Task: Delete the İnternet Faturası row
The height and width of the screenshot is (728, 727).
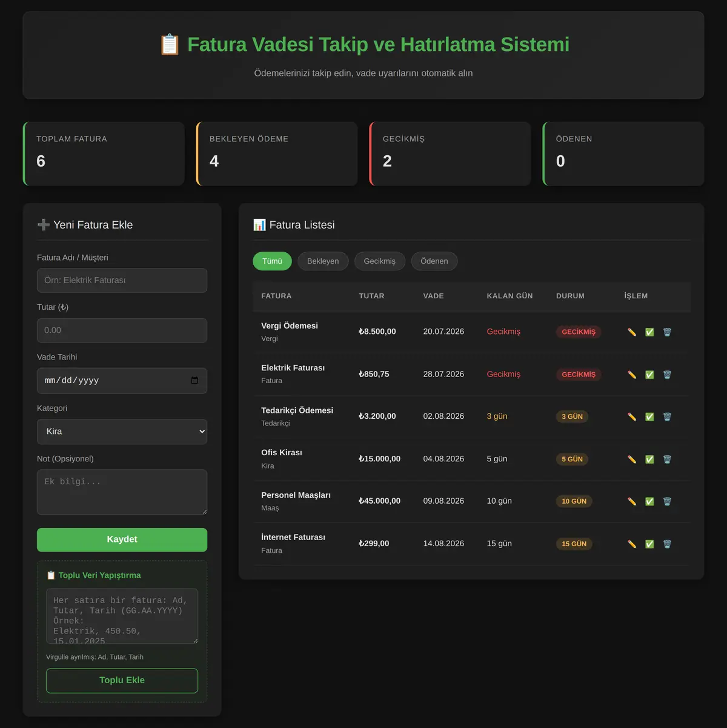Action: tap(667, 544)
